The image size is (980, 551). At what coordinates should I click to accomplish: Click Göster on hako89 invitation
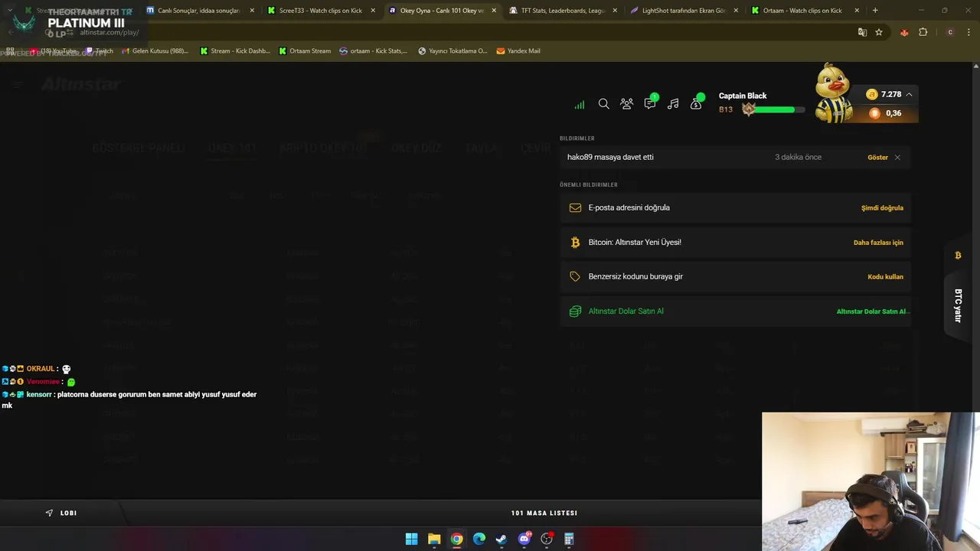pos(877,158)
